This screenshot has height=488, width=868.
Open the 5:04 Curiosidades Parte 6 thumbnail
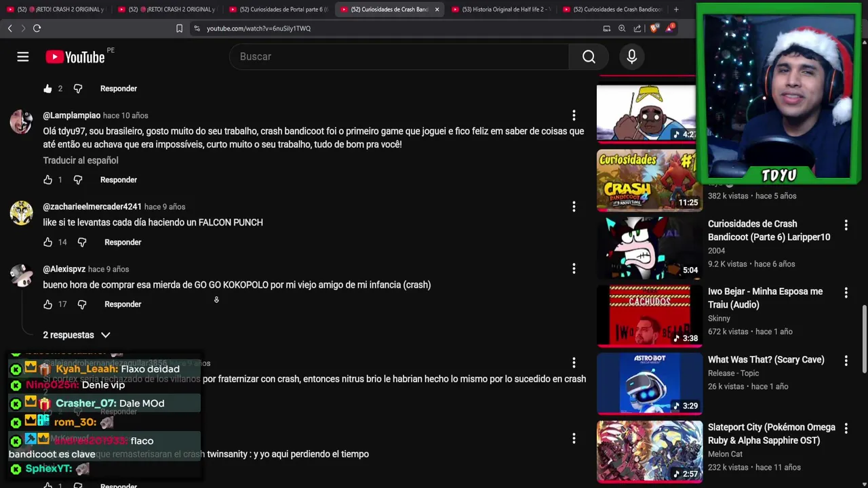tap(650, 248)
